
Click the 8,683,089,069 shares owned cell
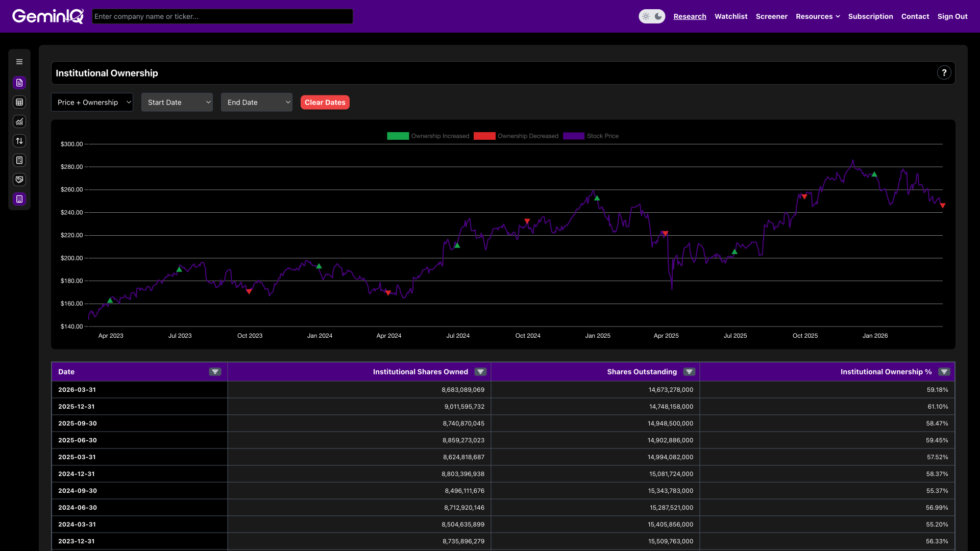click(x=359, y=390)
